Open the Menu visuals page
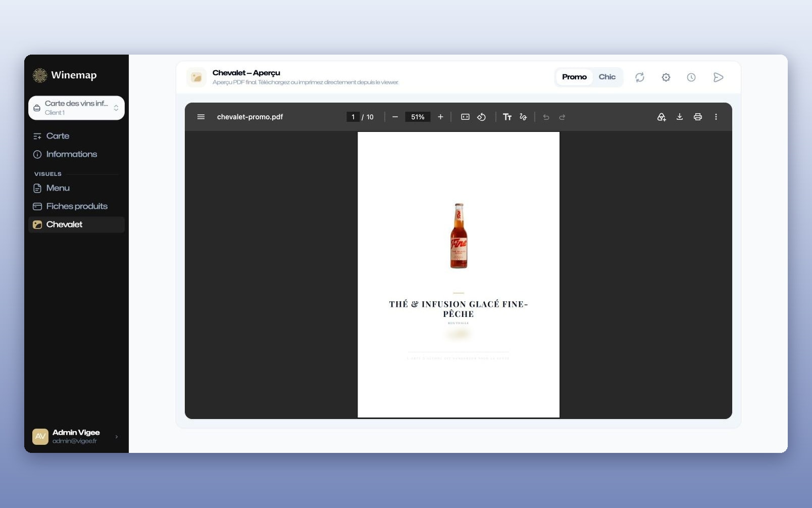 pyautogui.click(x=76, y=188)
